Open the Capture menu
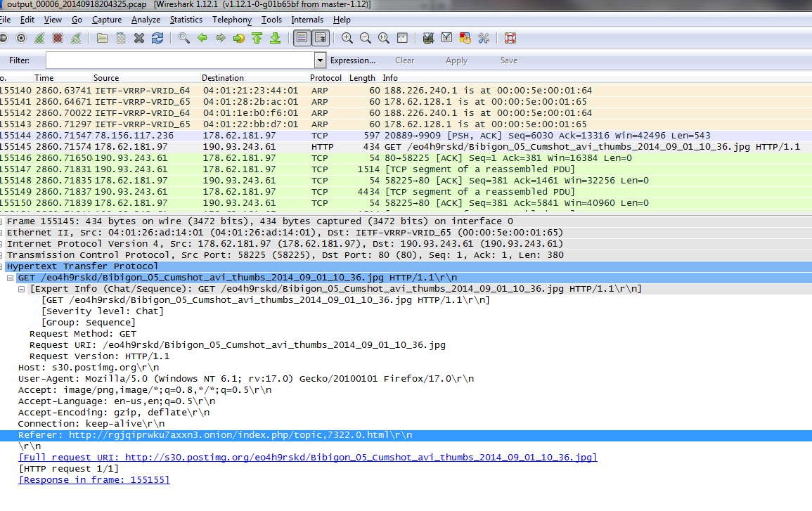The height and width of the screenshot is (511, 812). click(x=107, y=20)
